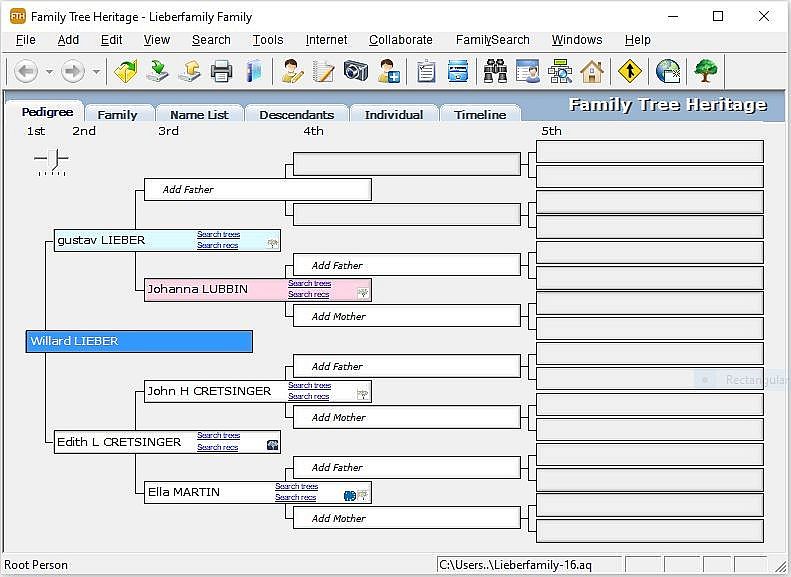Click the Home person icon
Viewport: 791px width, 577px height.
592,71
